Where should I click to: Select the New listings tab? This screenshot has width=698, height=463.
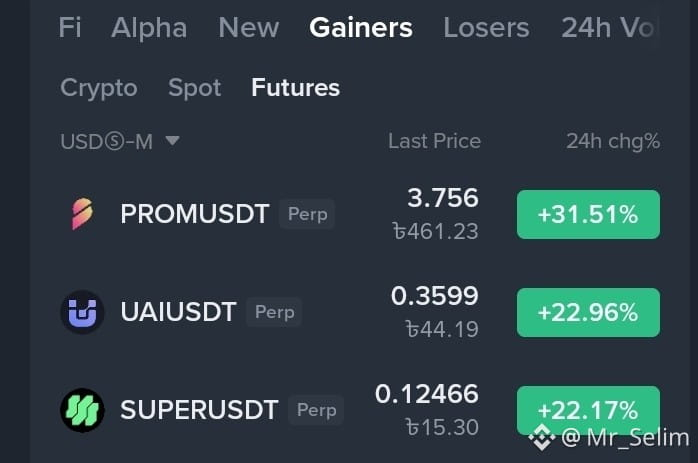pyautogui.click(x=249, y=28)
